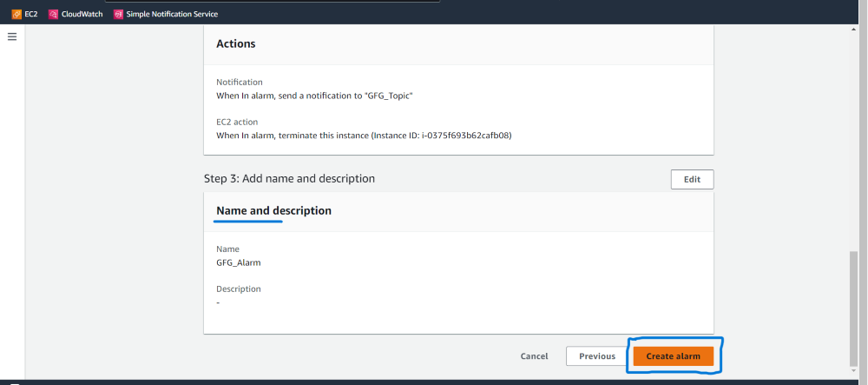Image resolution: width=868 pixels, height=385 pixels.
Task: Click the Step 3 Add name heading
Action: click(289, 179)
